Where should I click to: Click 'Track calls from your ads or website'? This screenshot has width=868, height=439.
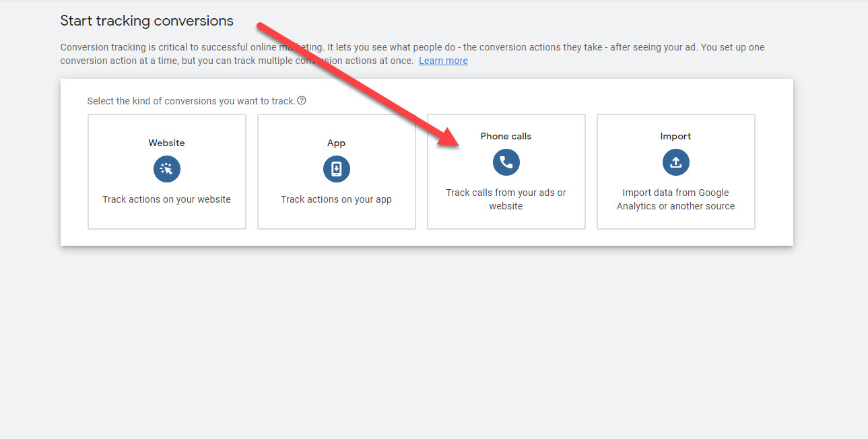(506, 199)
